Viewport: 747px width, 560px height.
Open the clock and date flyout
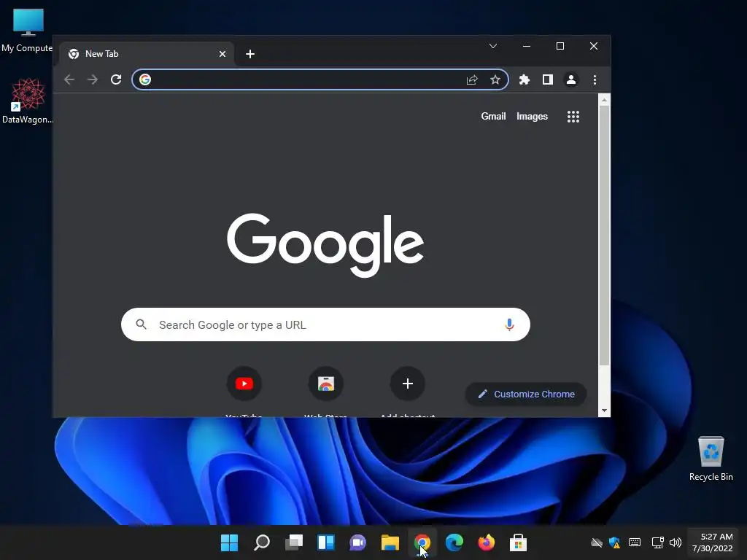click(713, 542)
